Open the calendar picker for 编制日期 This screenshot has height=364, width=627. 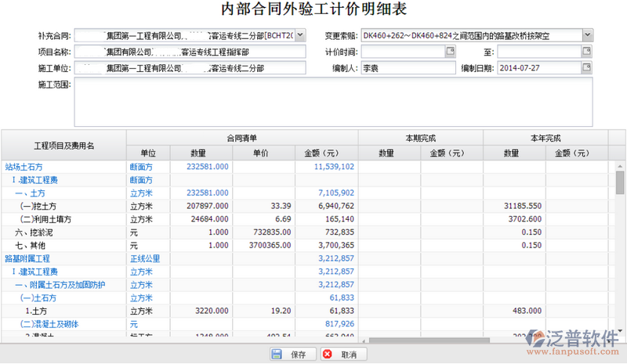click(x=586, y=68)
